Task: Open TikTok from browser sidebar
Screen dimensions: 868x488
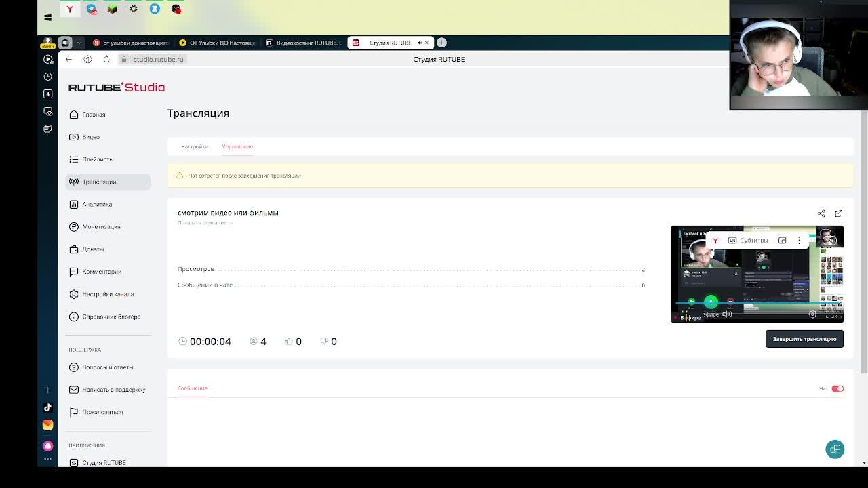Action: (x=47, y=407)
